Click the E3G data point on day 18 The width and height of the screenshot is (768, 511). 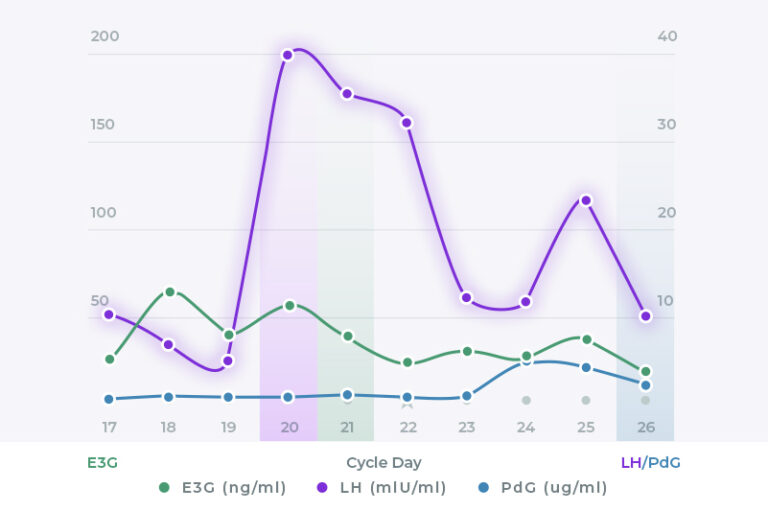[x=170, y=292]
